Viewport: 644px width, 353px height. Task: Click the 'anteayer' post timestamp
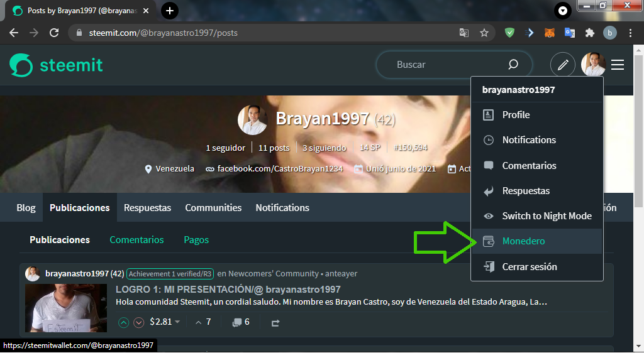point(341,273)
